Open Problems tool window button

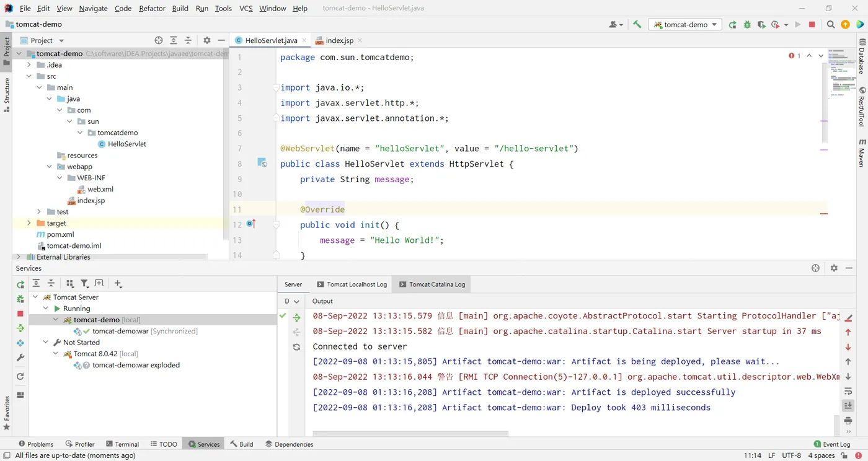pos(36,444)
